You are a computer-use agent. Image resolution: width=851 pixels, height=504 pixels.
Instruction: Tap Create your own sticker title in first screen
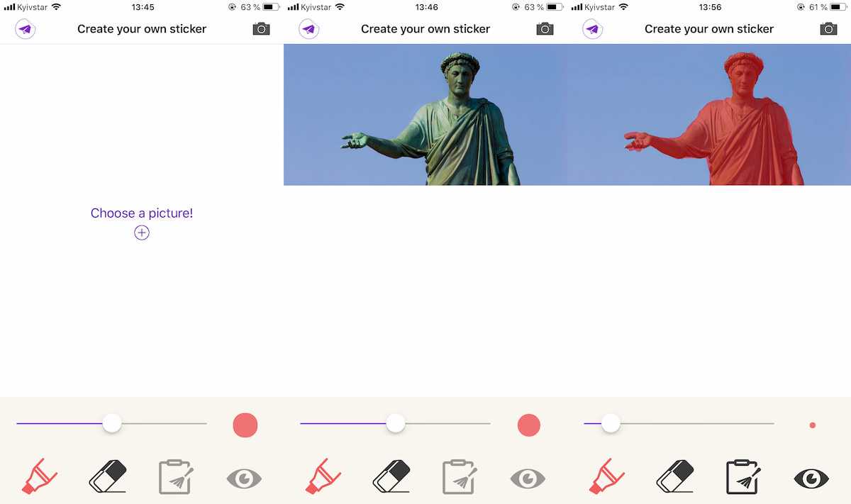click(142, 29)
